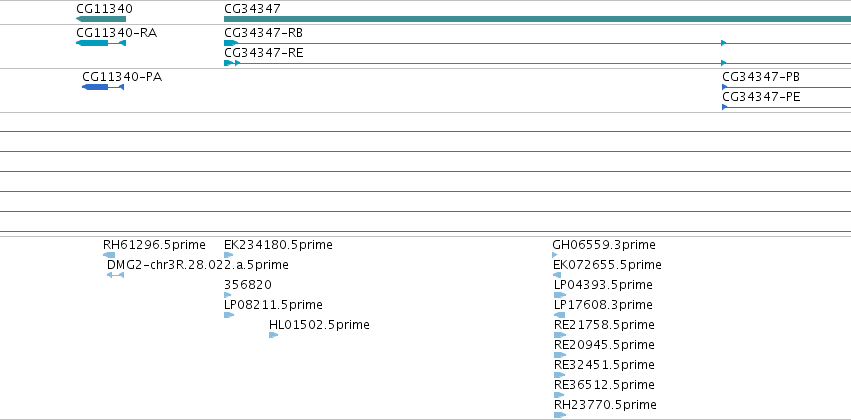851x420 pixels.
Task: Click the CG34347-RE transcript start exon
Action: pyautogui.click(x=229, y=63)
